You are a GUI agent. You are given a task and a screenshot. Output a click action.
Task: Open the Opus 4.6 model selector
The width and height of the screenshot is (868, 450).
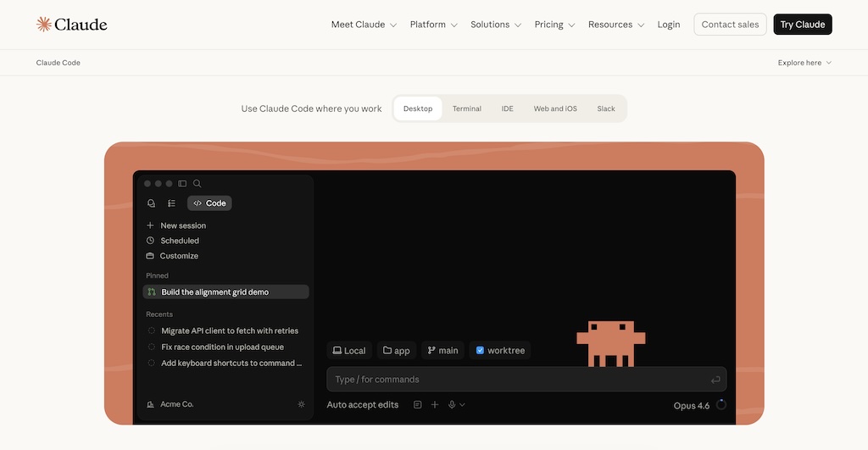pyautogui.click(x=692, y=406)
